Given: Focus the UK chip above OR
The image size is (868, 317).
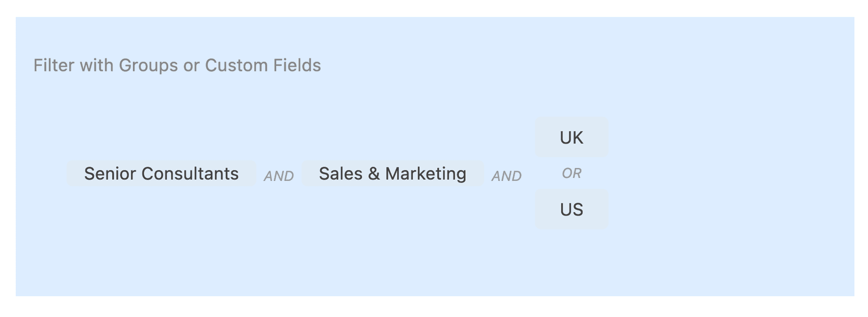Looking at the screenshot, I should pos(571,137).
